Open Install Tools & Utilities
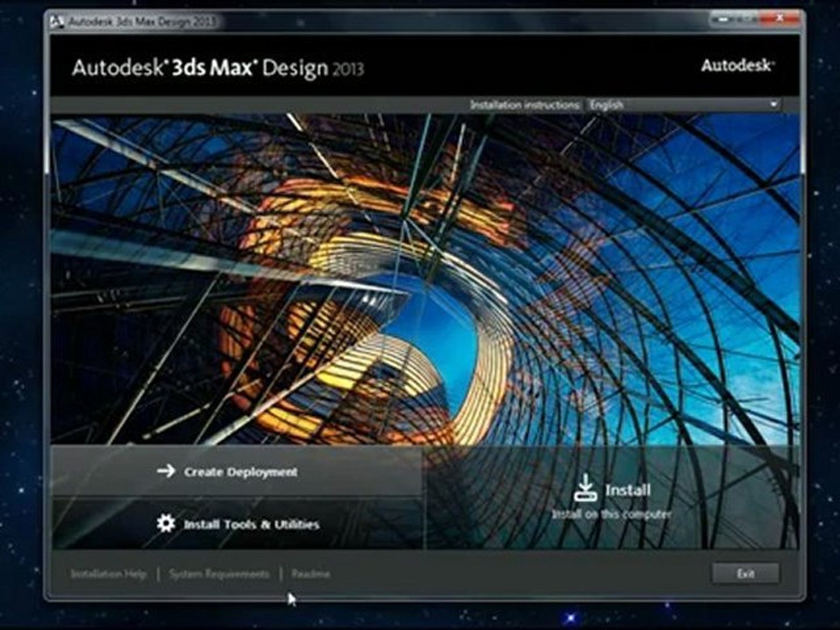Image resolution: width=840 pixels, height=630 pixels. point(237,524)
